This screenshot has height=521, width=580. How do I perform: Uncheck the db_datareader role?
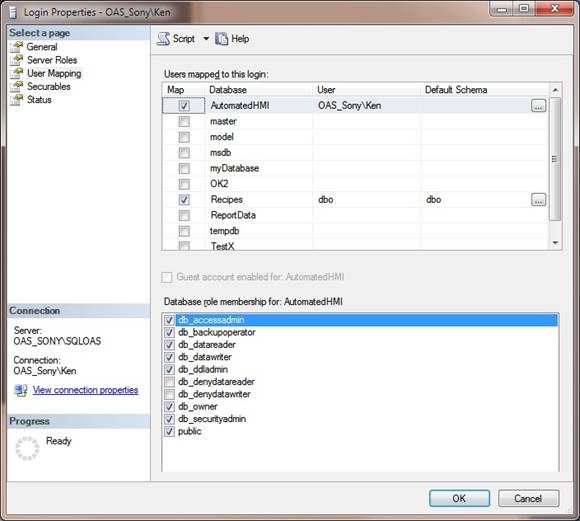(169, 345)
